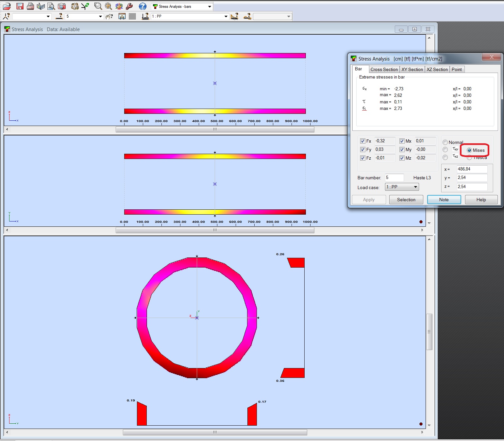Viewport: 504px width, 441px height.
Task: Activate the zoom magnifier tool
Action: (x=98, y=6)
